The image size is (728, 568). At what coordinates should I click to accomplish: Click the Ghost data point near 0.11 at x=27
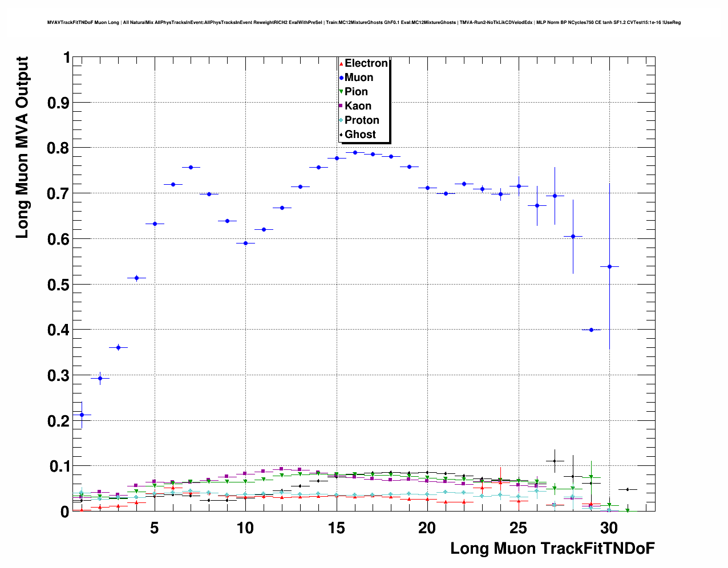coord(555,461)
